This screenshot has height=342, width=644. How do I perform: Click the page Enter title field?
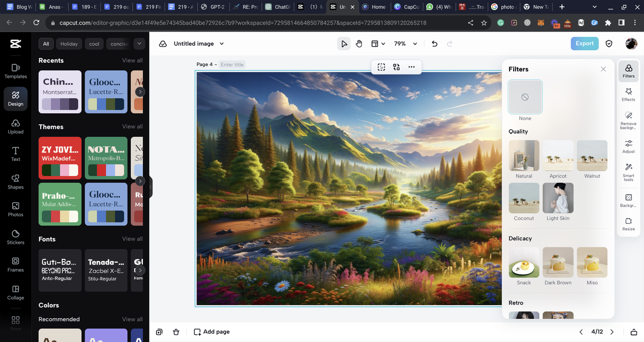pyautogui.click(x=232, y=64)
